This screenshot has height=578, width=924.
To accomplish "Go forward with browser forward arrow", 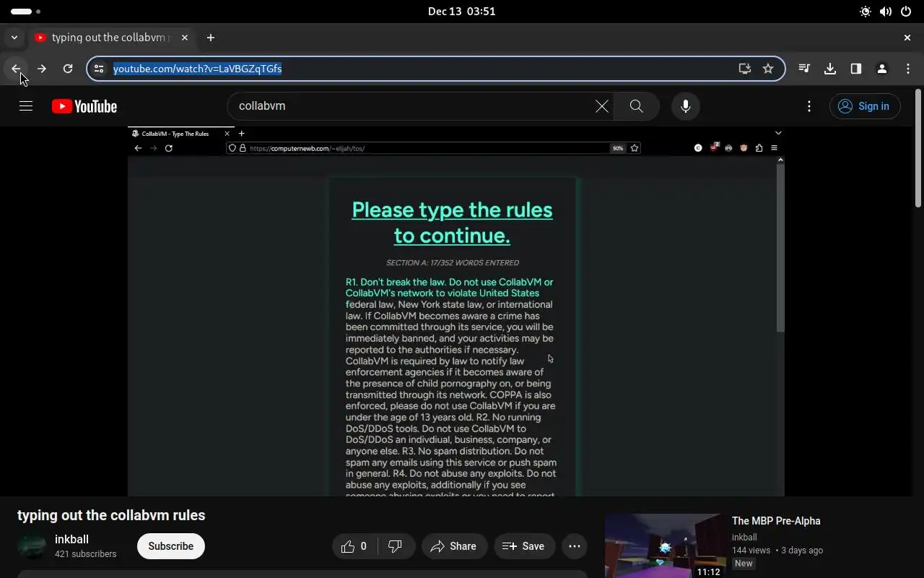I will click(x=42, y=69).
